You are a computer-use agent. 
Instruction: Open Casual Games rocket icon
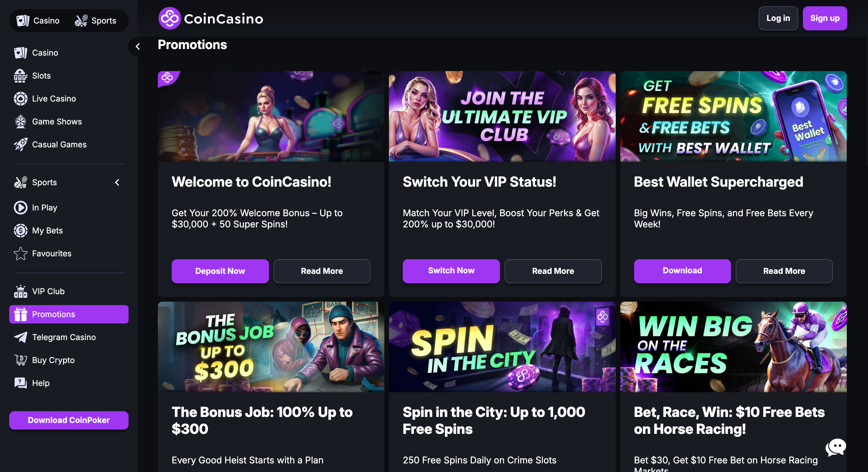point(20,145)
